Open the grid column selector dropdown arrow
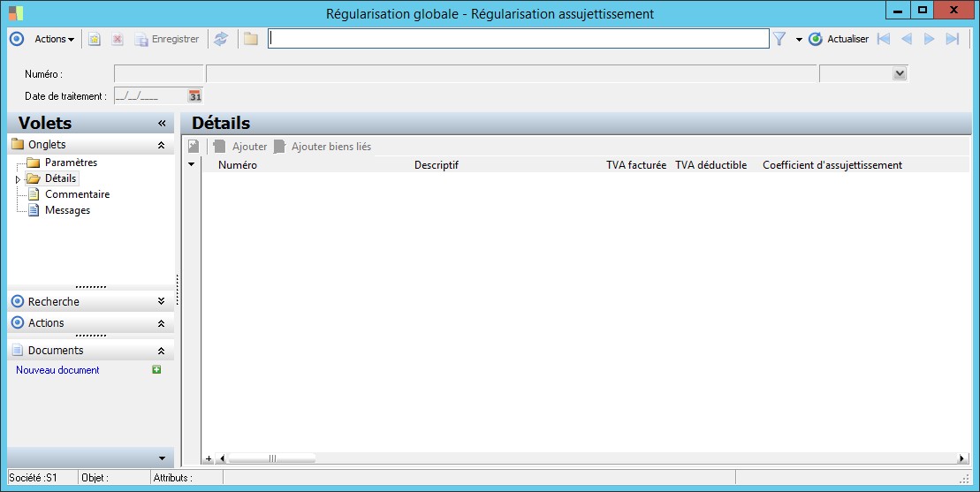Screen dimensions: 980x492 (191, 165)
